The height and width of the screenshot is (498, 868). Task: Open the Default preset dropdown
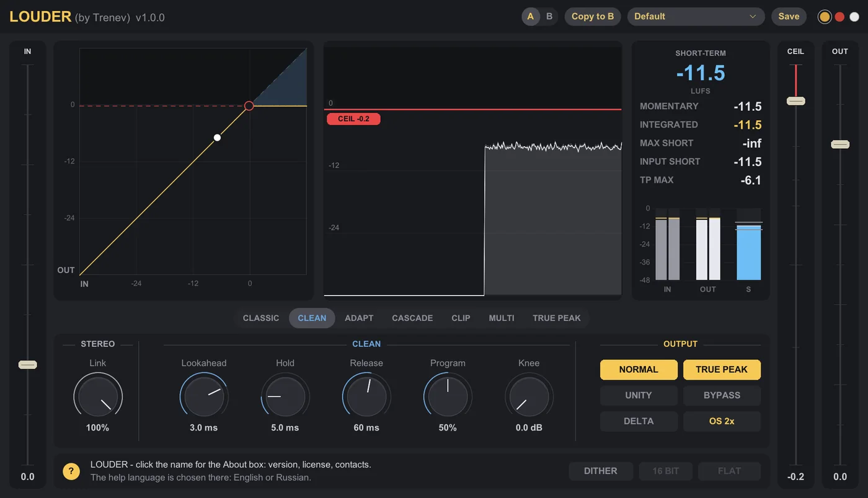click(696, 17)
